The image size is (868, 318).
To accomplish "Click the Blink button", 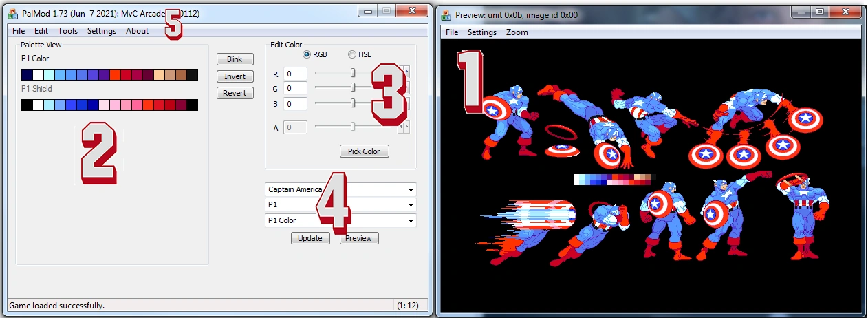I will pos(235,60).
